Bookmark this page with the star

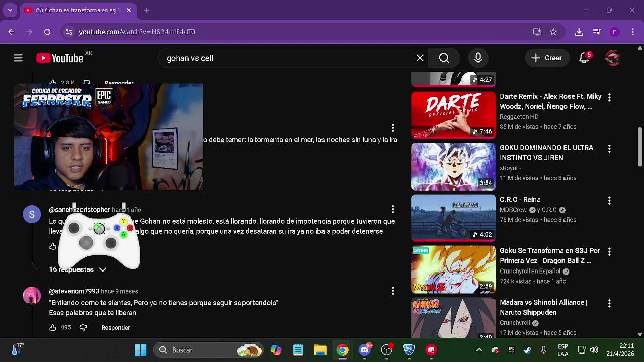coord(553,32)
